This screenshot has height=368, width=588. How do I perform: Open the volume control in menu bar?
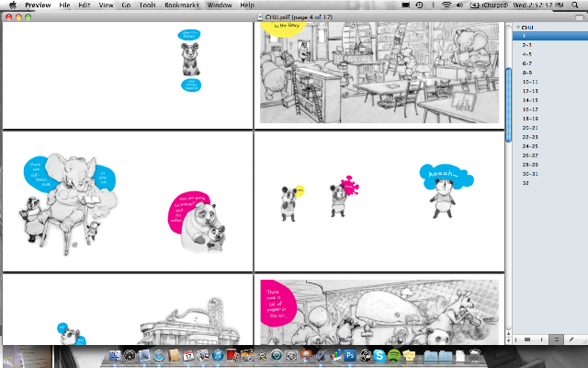click(459, 6)
